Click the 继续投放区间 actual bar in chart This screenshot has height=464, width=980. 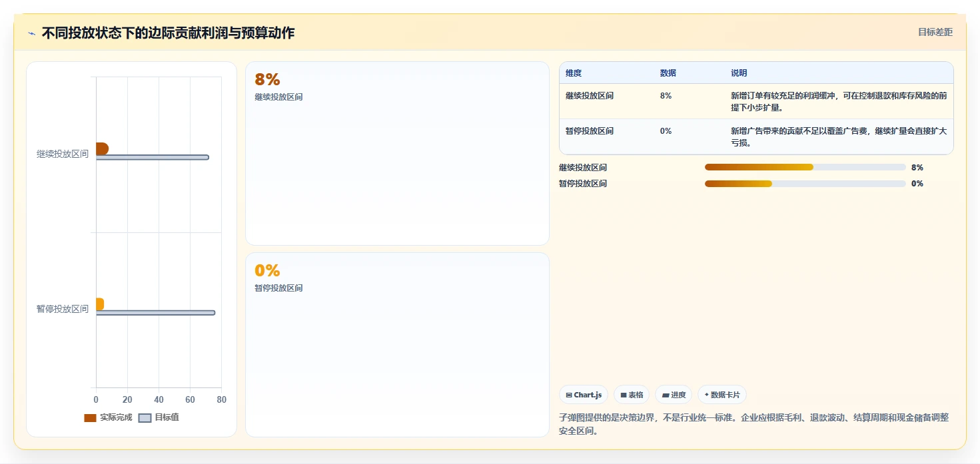[102, 148]
